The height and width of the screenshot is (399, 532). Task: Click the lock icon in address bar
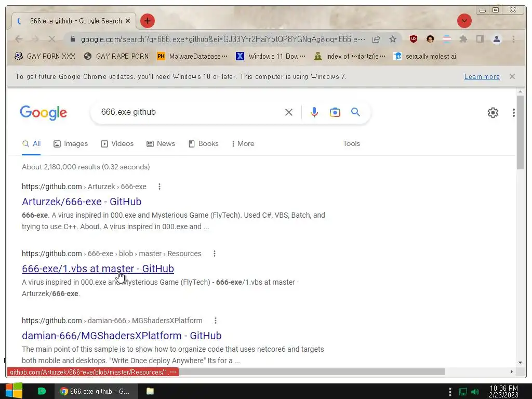[72, 39]
